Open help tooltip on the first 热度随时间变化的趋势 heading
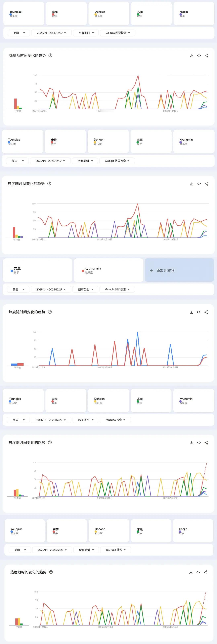The height and width of the screenshot is (644, 217). tap(50, 55)
